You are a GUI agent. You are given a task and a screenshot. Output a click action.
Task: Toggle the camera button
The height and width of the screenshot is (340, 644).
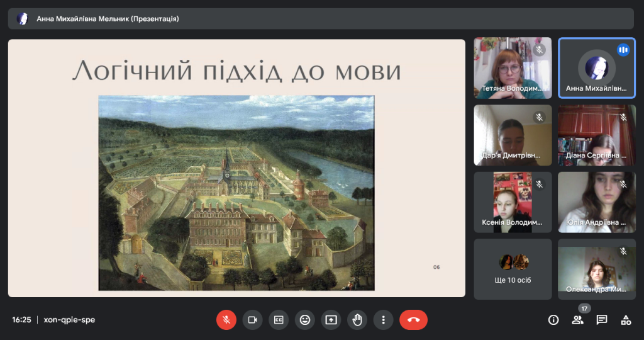[x=253, y=320]
